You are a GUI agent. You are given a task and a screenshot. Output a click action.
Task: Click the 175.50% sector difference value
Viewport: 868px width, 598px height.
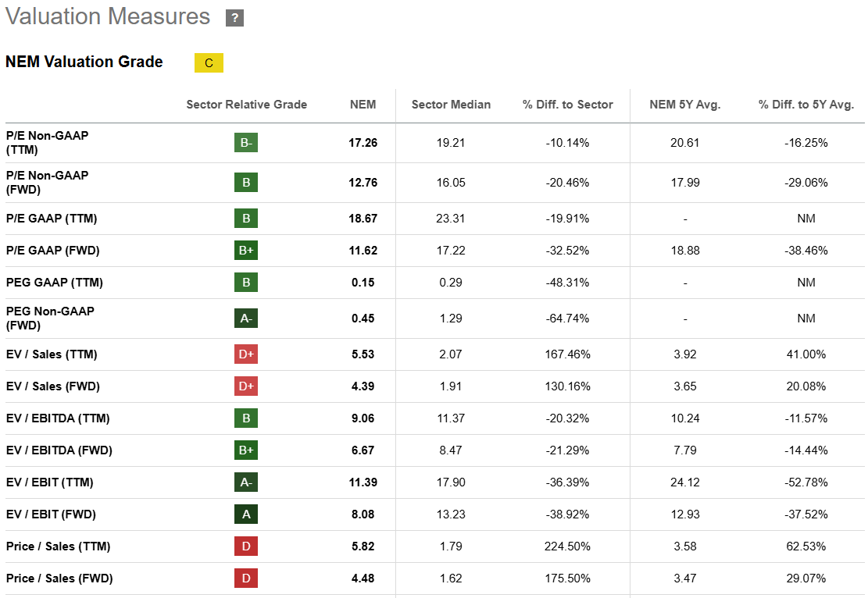click(x=567, y=578)
